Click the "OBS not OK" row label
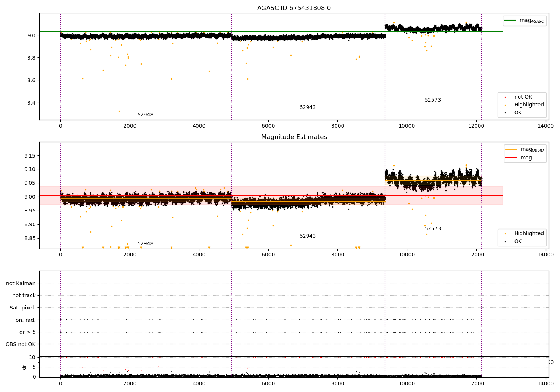This screenshot has height=392, width=560. (x=21, y=345)
